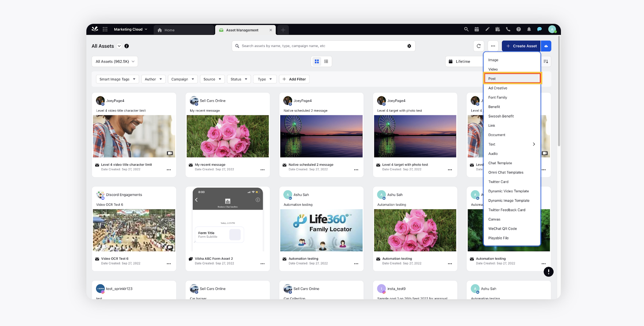The width and height of the screenshot is (644, 326).
Task: Expand the Text submenu arrow
Action: click(534, 144)
